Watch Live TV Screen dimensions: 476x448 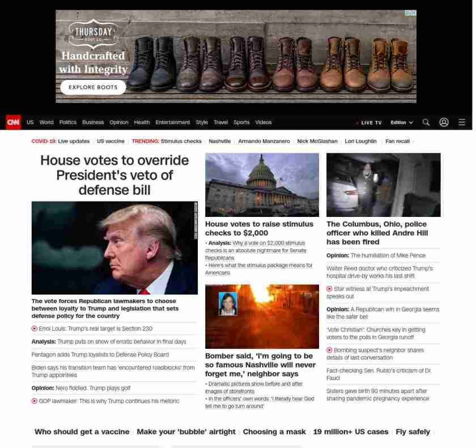pyautogui.click(x=371, y=122)
